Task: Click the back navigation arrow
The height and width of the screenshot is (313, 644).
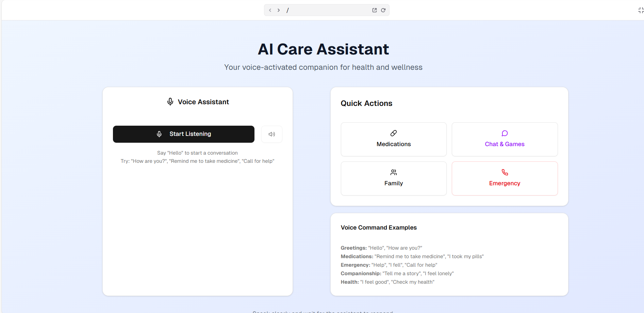Action: [x=270, y=10]
